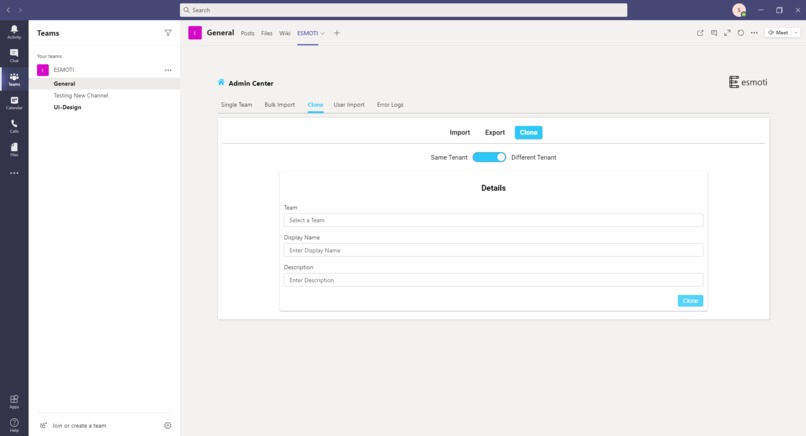Click the Search box at top
806x436 pixels.
404,10
